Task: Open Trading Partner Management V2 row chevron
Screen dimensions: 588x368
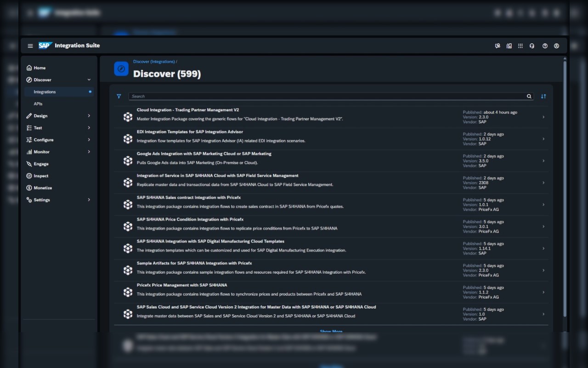Action: pos(543,117)
